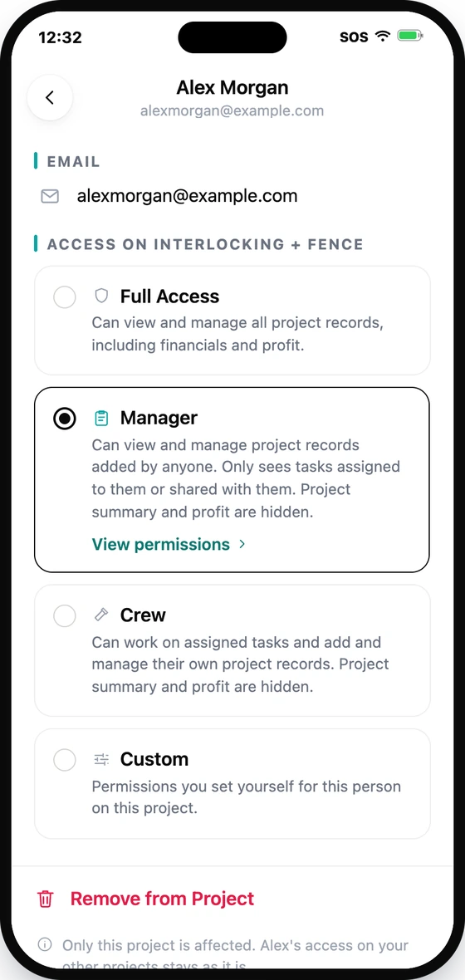Click the sliders icon beside Custom
Viewport: 465px width, 980px height.
pyautogui.click(x=101, y=759)
